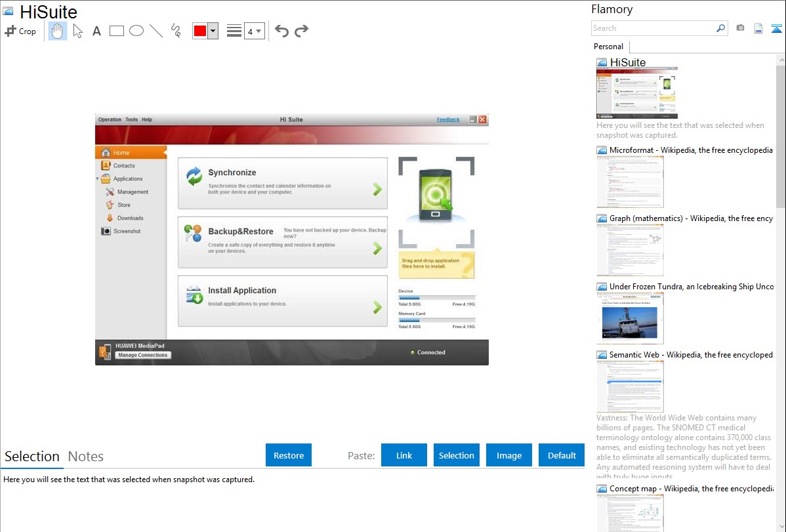Select Home in the Hi Suite sidebar
This screenshot has width=786, height=532.
click(x=131, y=152)
